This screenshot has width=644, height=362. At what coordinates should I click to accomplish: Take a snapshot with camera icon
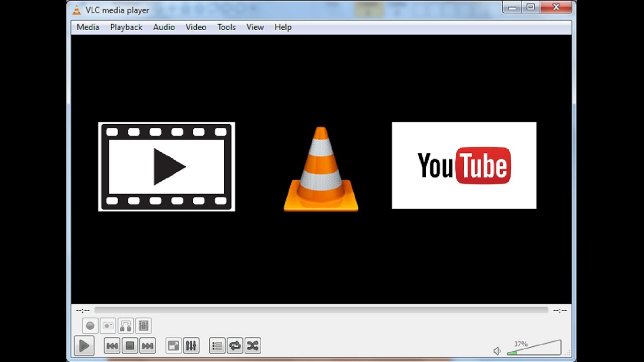108,326
